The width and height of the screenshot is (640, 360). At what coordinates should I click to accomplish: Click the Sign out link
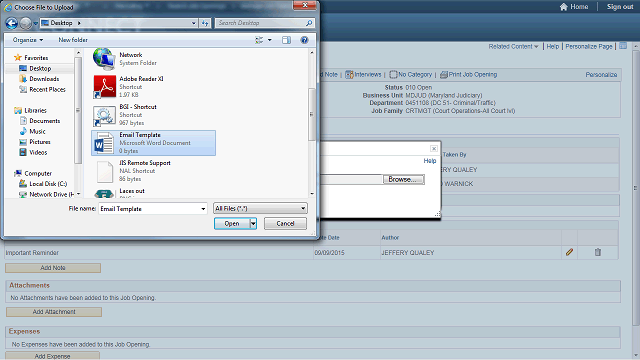pos(620,7)
